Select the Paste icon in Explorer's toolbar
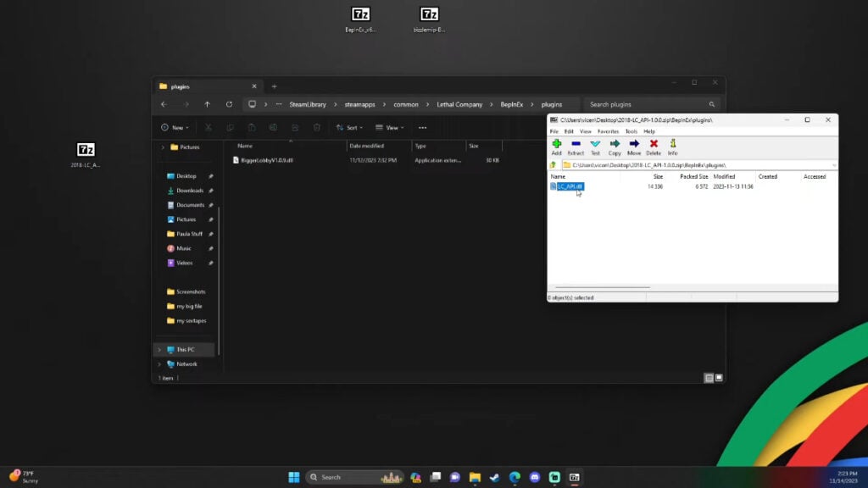Viewport: 868px width, 488px height. 253,127
